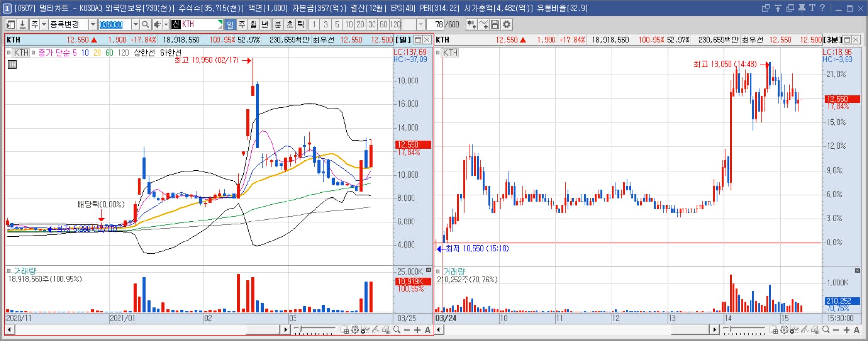This screenshot has width=868, height=341.
Task: Click right chart bottom plus zoom-in icon
Action: coord(846,330)
